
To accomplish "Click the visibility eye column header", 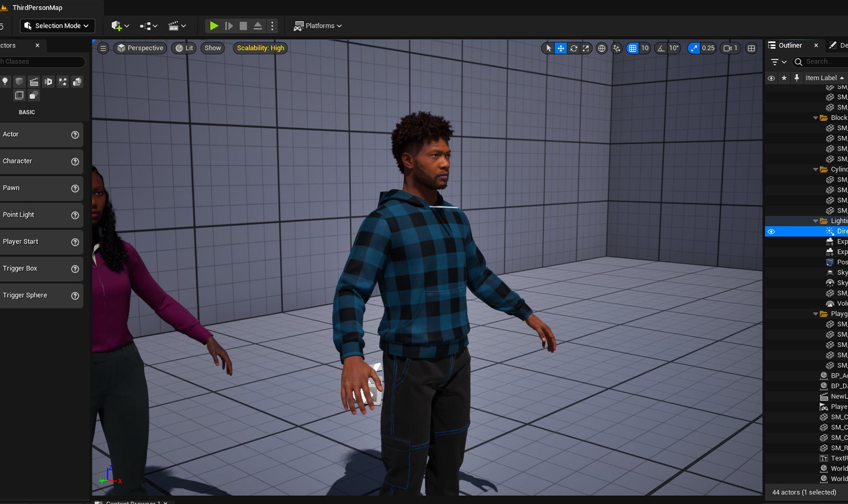I will coord(771,78).
